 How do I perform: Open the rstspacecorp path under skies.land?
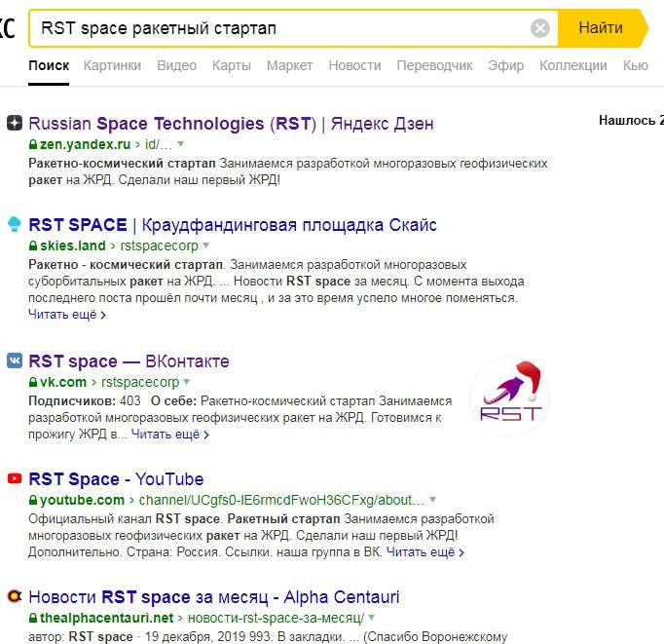pos(160,246)
